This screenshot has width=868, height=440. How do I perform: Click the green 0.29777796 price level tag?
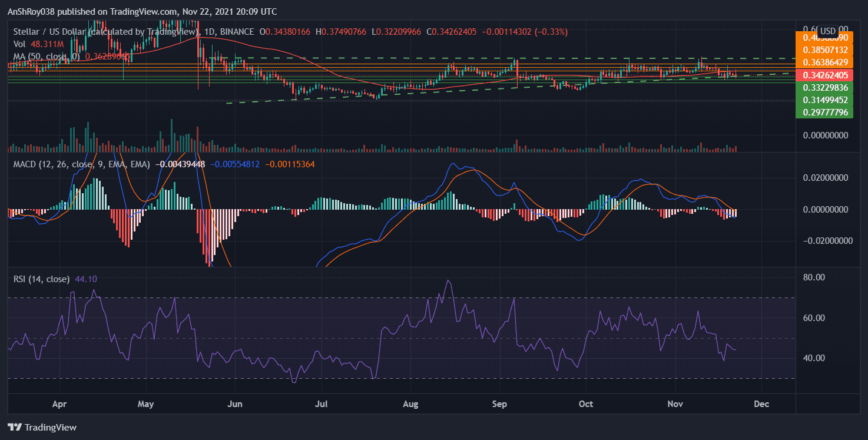point(827,112)
